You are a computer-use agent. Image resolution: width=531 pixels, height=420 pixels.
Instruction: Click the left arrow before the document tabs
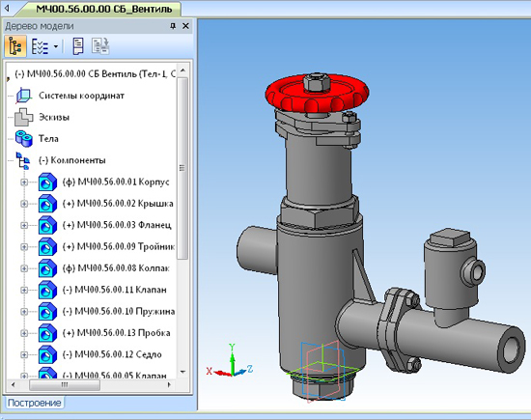(x=7, y=8)
